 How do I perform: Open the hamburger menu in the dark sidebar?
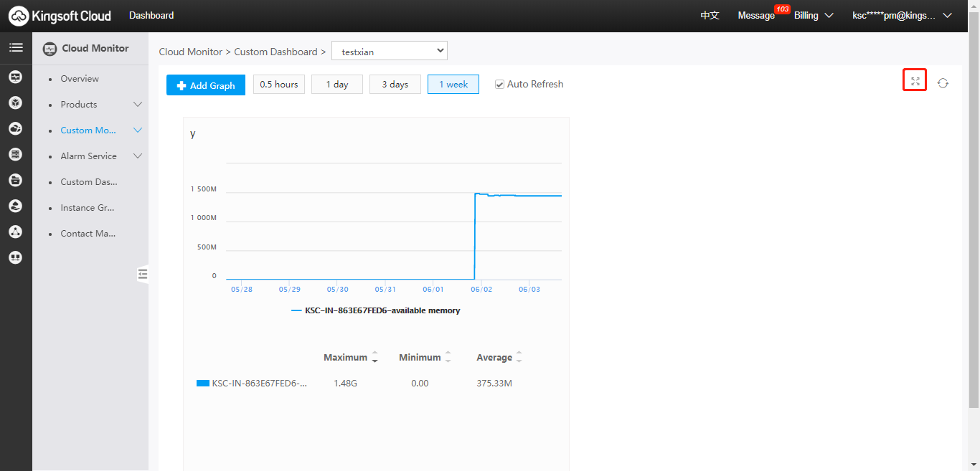tap(15, 48)
